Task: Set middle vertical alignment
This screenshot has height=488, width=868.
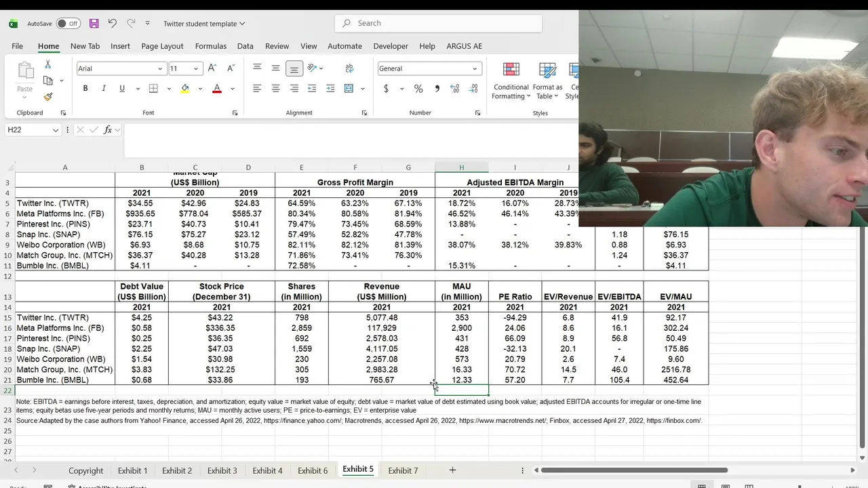Action: (x=275, y=68)
